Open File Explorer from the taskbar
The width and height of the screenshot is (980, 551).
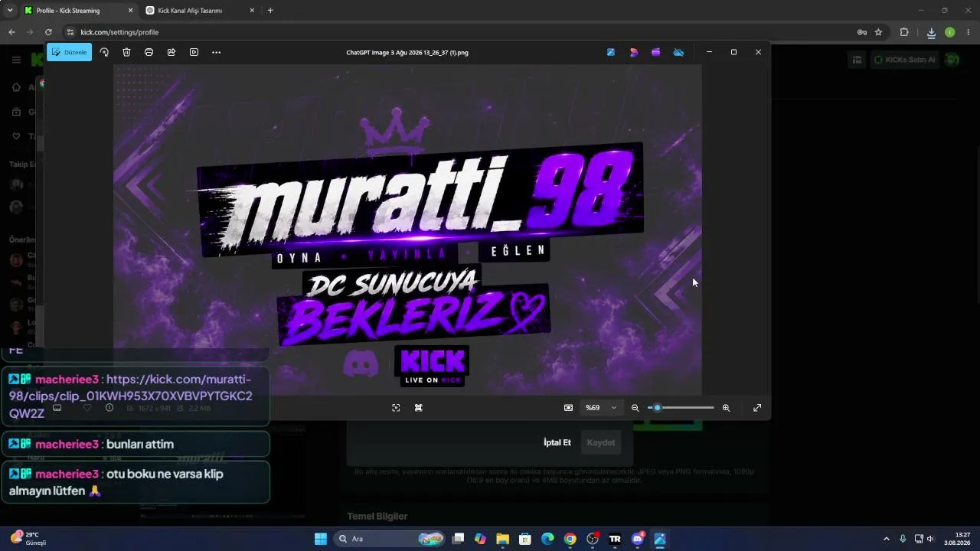coord(502,539)
